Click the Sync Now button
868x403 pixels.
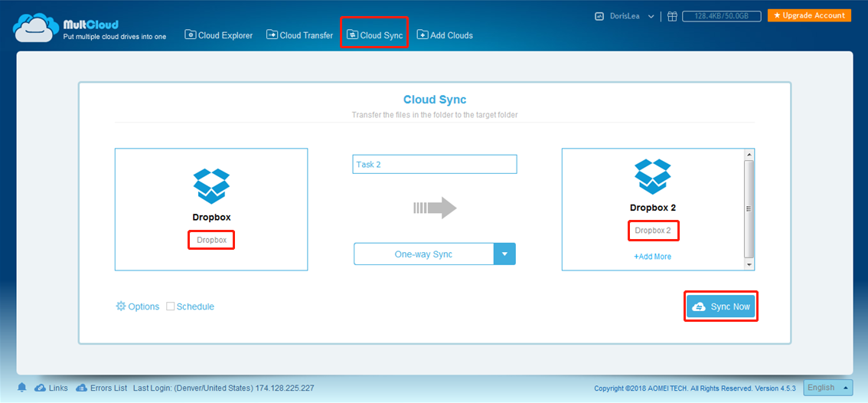click(721, 306)
